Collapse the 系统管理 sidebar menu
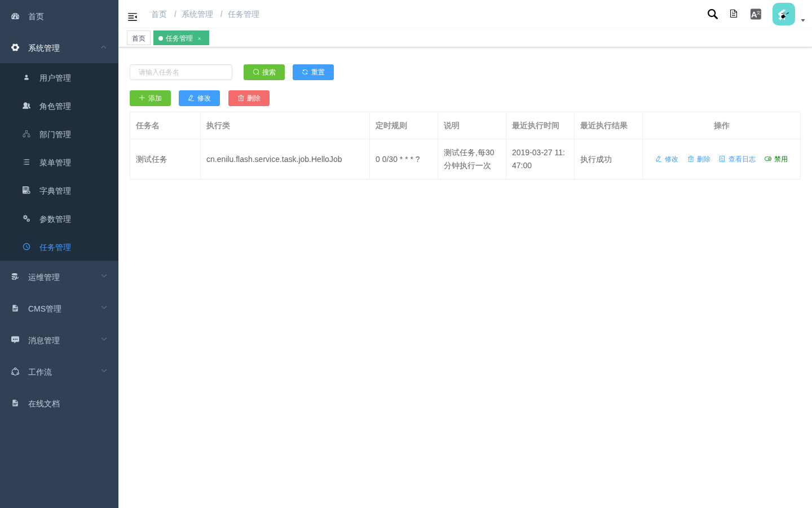Screen dimensions: 812x508 tap(59, 48)
